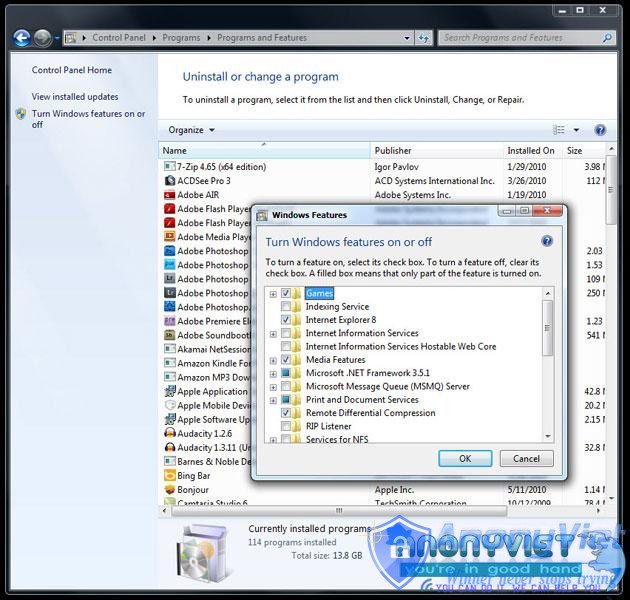Open help icon in Windows Features dialog

click(547, 241)
